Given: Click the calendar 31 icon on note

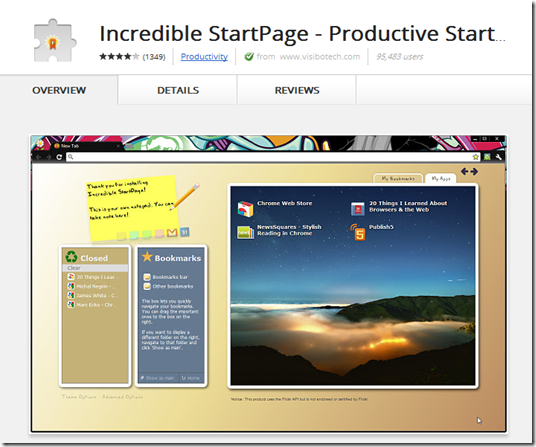Looking at the screenshot, I should click(x=185, y=232).
